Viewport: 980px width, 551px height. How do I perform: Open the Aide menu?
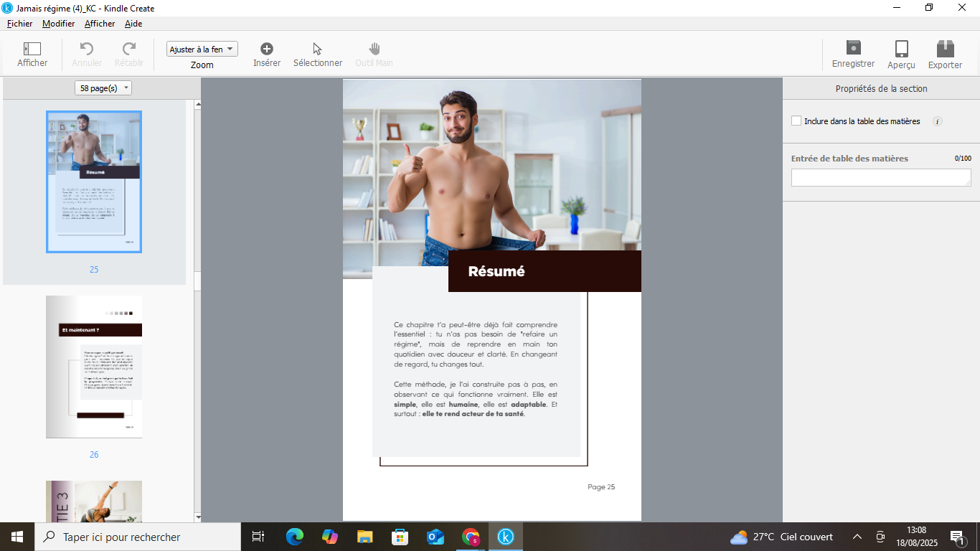(x=133, y=24)
